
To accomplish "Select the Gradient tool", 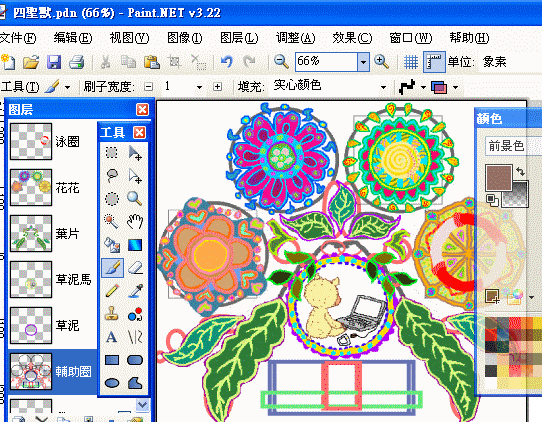I will (135, 245).
